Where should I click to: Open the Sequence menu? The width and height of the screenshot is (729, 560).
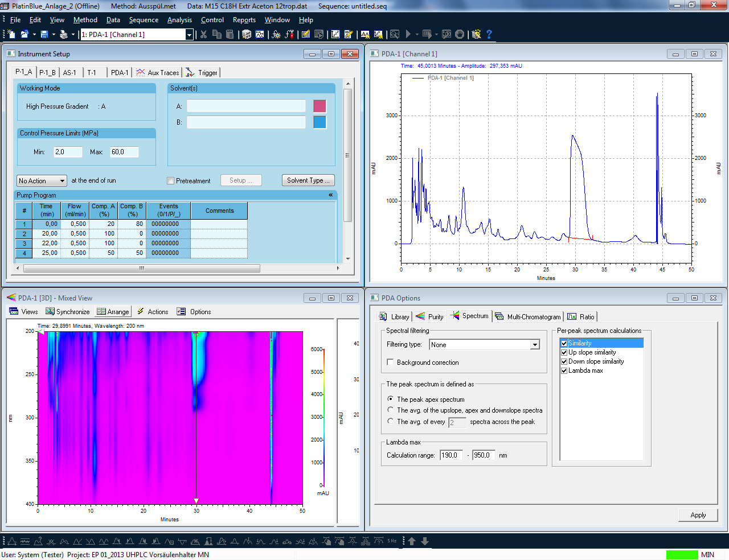click(x=144, y=20)
